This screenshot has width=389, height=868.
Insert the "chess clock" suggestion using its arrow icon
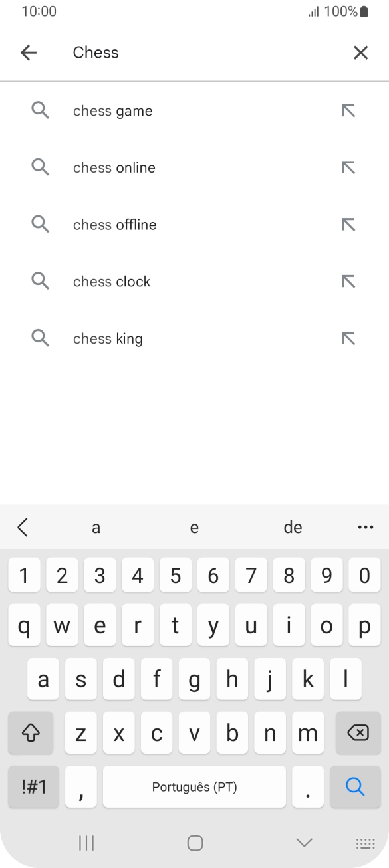(x=348, y=281)
